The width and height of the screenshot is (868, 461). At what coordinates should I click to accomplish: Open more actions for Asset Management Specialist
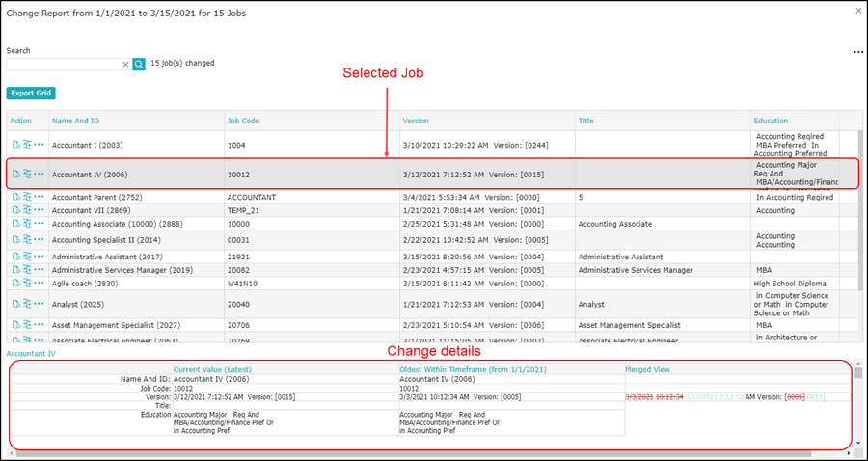pyautogui.click(x=39, y=325)
